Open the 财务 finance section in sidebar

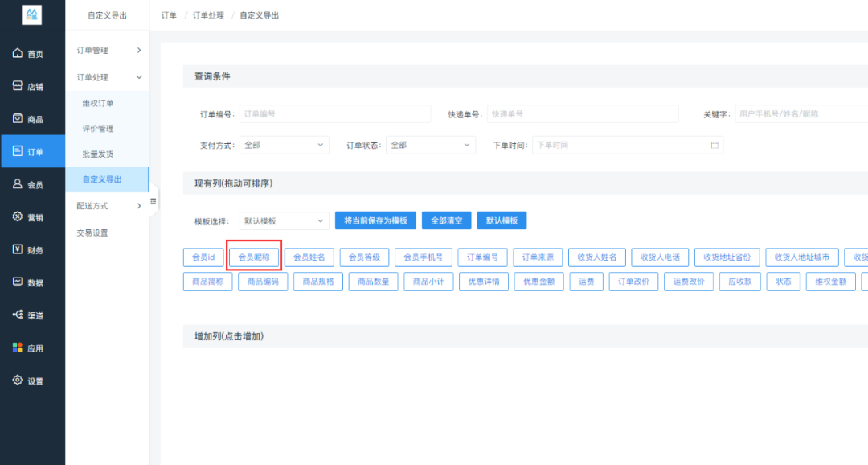point(32,250)
